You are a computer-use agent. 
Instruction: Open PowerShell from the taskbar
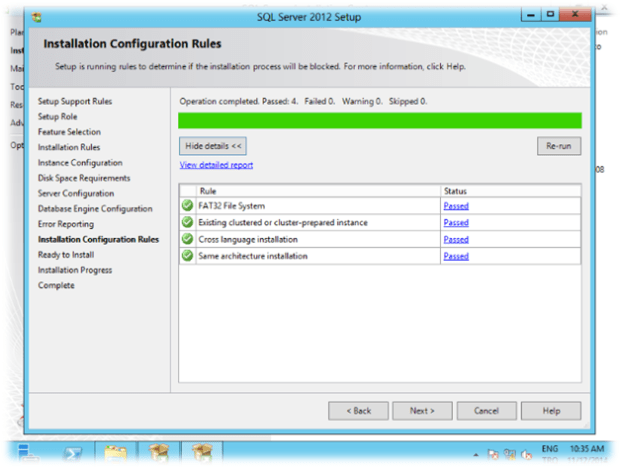click(74, 453)
